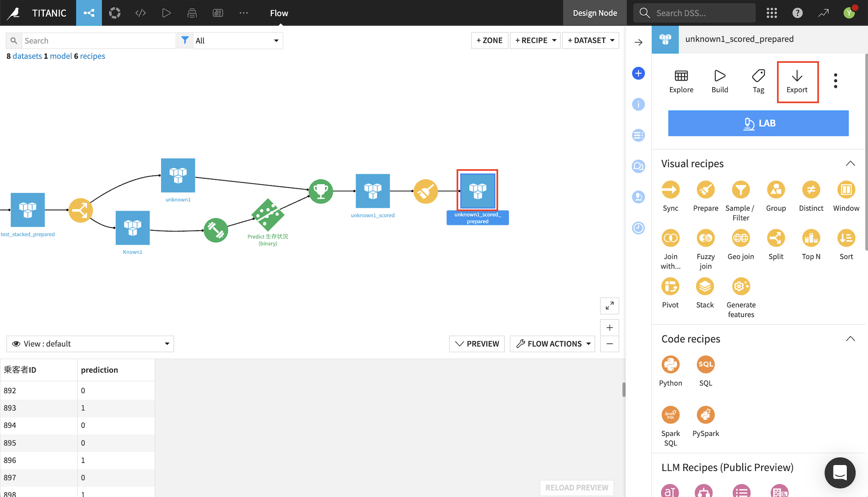
Task: Toggle the PREVIEW panel
Action: [476, 344]
